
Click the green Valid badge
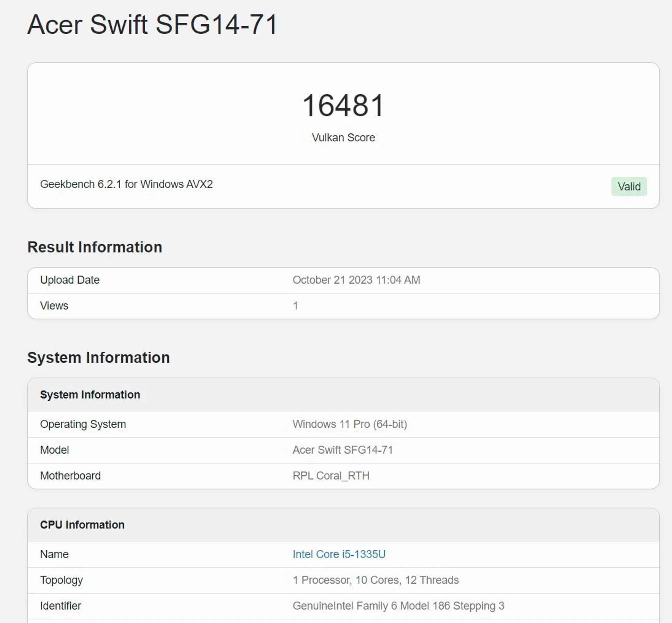629,187
